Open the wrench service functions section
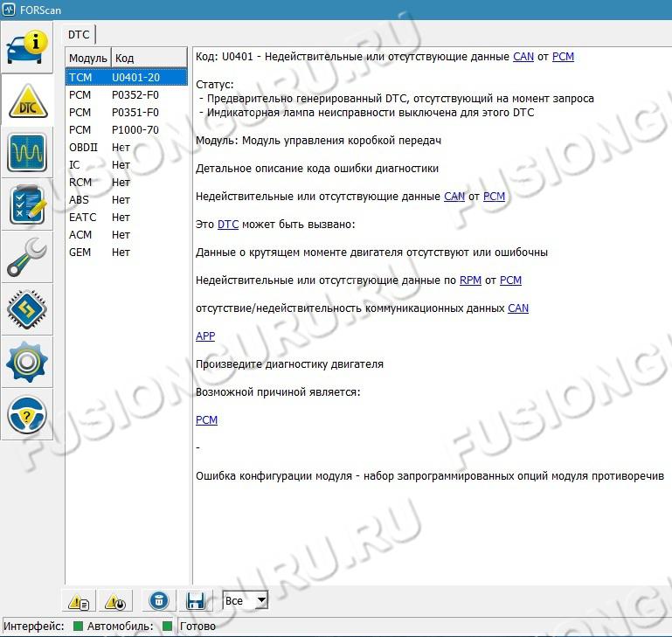The height and width of the screenshot is (637, 672). click(27, 257)
